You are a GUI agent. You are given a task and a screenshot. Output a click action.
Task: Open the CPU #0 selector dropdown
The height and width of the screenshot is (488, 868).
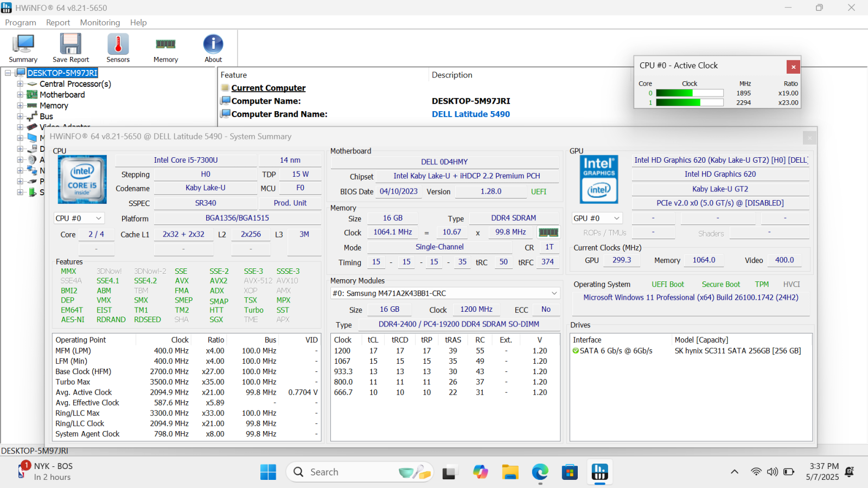coord(79,218)
